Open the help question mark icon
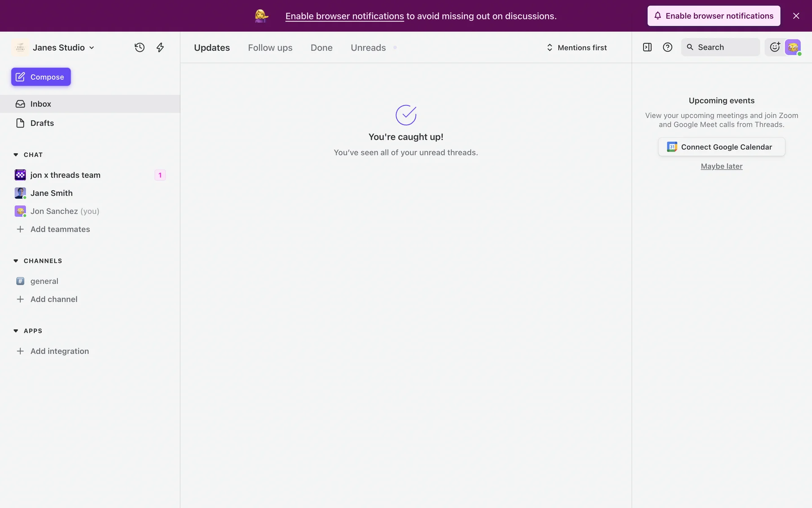 [x=667, y=47]
